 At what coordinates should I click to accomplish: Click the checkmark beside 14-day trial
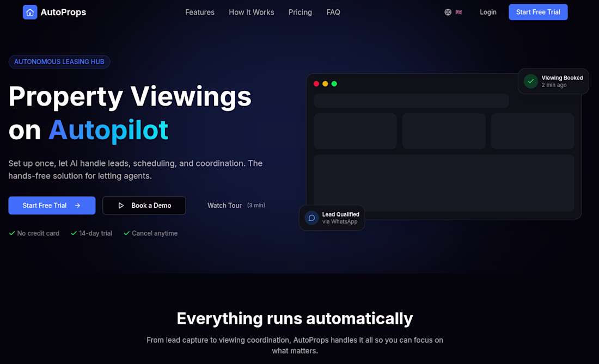point(74,233)
